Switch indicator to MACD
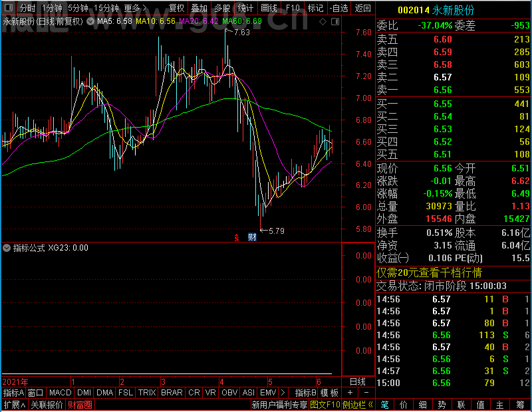 (x=60, y=393)
